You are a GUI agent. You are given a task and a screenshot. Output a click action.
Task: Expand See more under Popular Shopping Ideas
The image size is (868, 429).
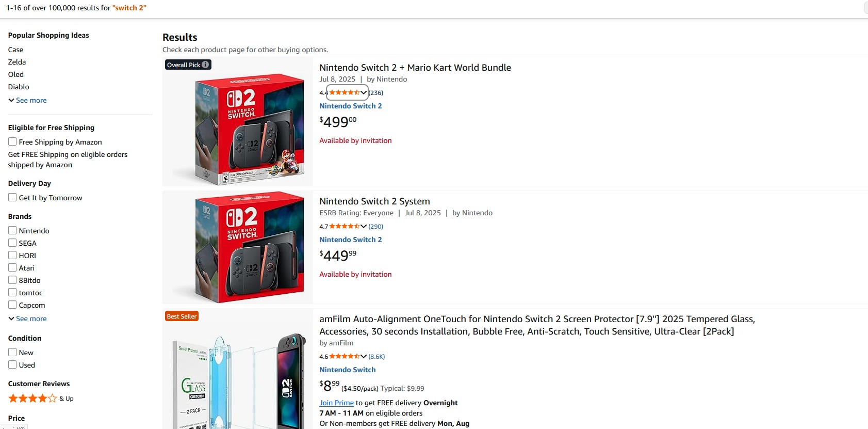(x=28, y=100)
